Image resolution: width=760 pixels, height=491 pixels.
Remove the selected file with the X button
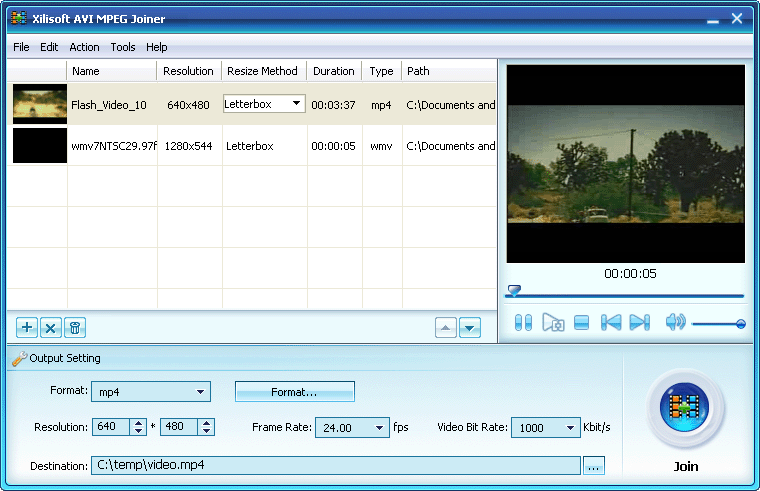(50, 328)
